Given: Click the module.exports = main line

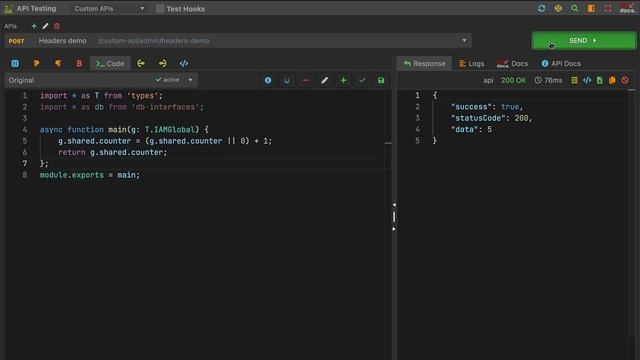Looking at the screenshot, I should point(89,175).
